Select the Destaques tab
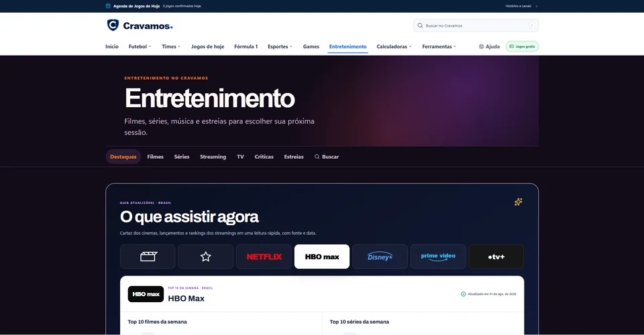The image size is (644, 335). [x=123, y=157]
